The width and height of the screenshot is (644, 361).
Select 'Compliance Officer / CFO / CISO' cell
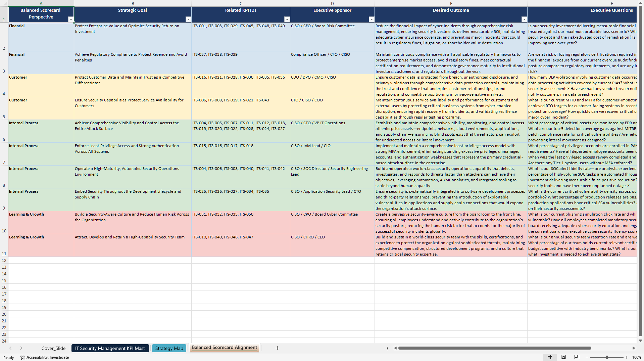[332, 62]
